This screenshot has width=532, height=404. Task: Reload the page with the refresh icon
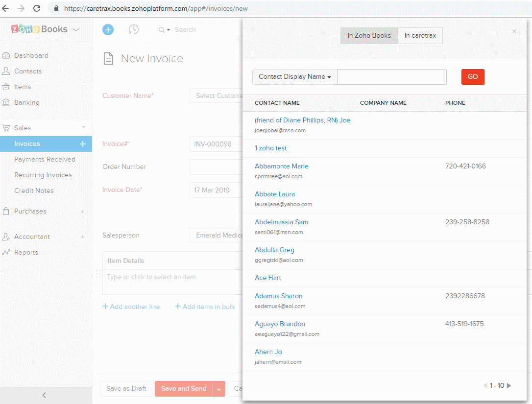click(x=37, y=8)
